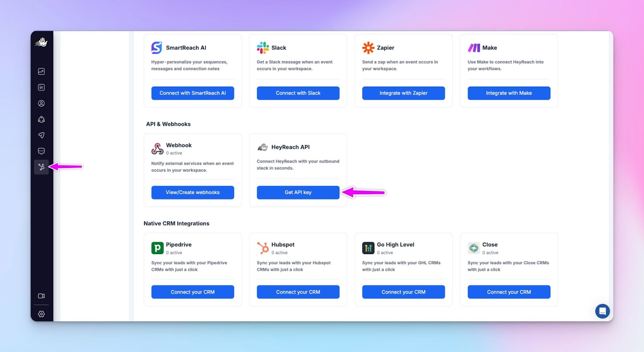
Task: Click the Hubspot logo icon
Action: tap(263, 248)
